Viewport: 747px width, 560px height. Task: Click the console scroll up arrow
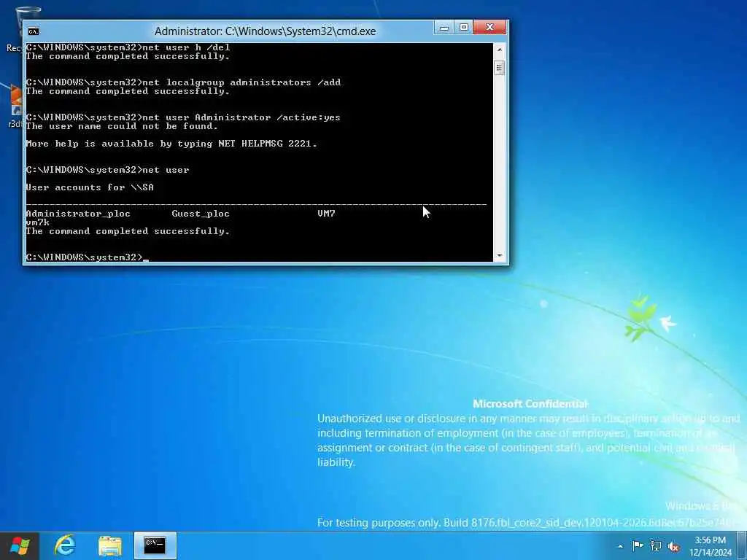pos(499,50)
